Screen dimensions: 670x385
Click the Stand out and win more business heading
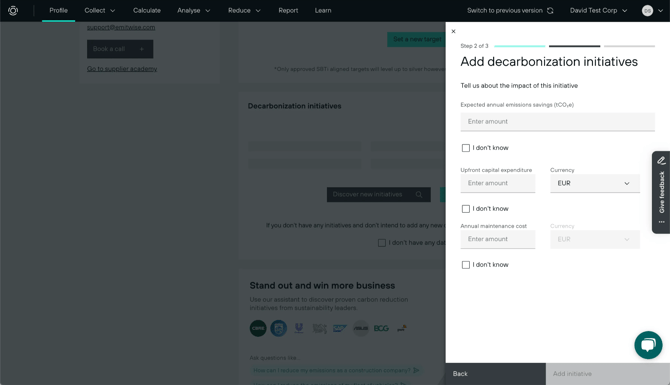coord(322,285)
